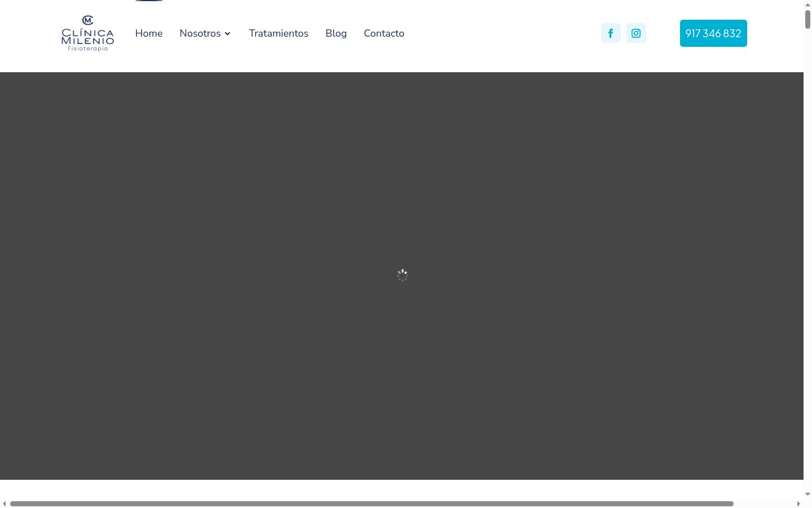
Task: Click the vertical scrollbar thumb
Action: [x=807, y=19]
